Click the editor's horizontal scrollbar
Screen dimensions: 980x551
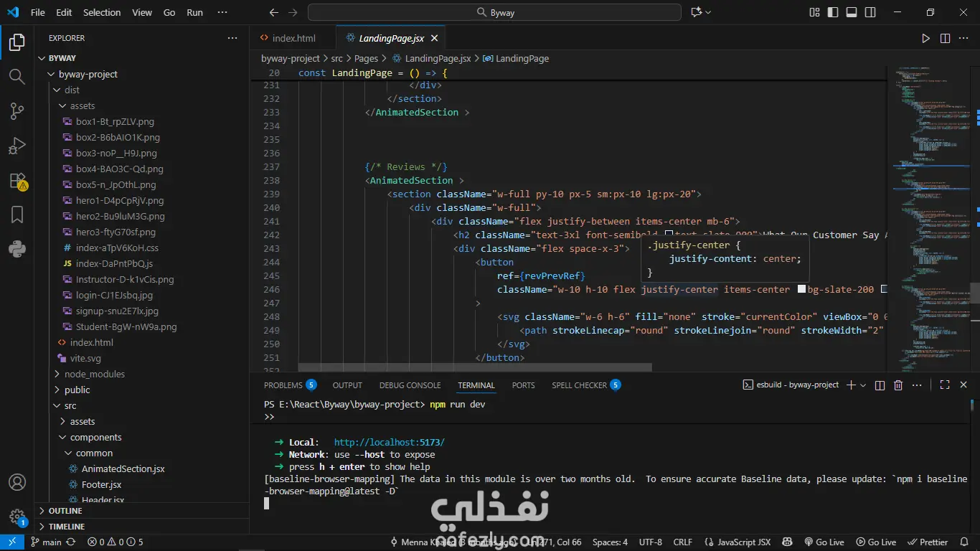(475, 367)
